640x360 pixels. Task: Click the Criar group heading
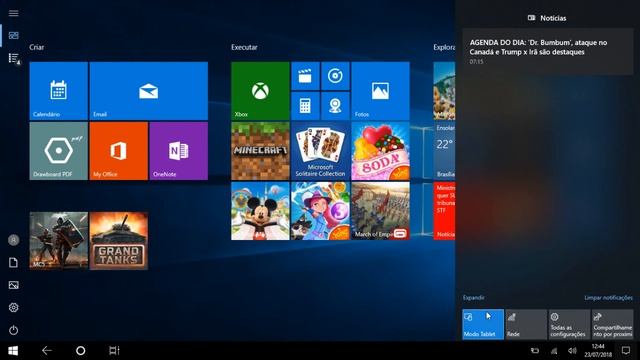(x=37, y=47)
